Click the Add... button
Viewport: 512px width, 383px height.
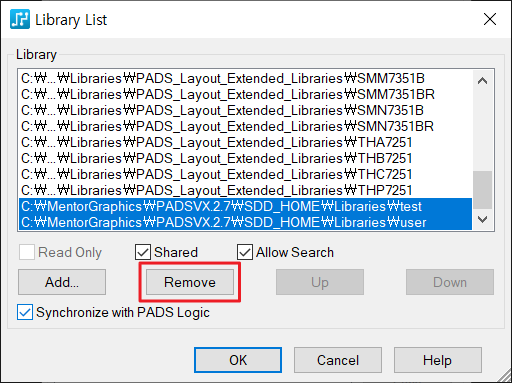pyautogui.click(x=62, y=282)
